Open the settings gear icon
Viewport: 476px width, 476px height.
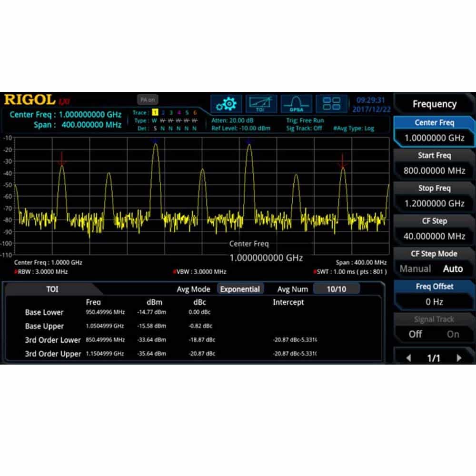[x=226, y=104]
